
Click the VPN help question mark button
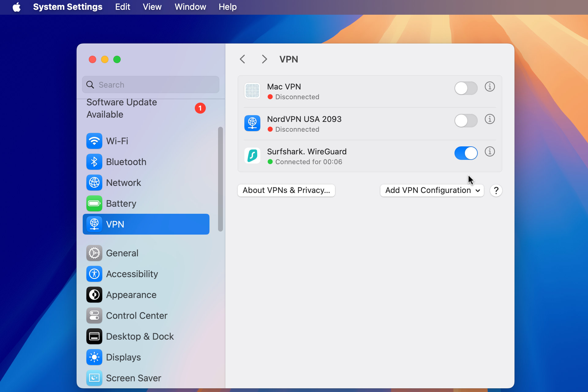pyautogui.click(x=496, y=190)
